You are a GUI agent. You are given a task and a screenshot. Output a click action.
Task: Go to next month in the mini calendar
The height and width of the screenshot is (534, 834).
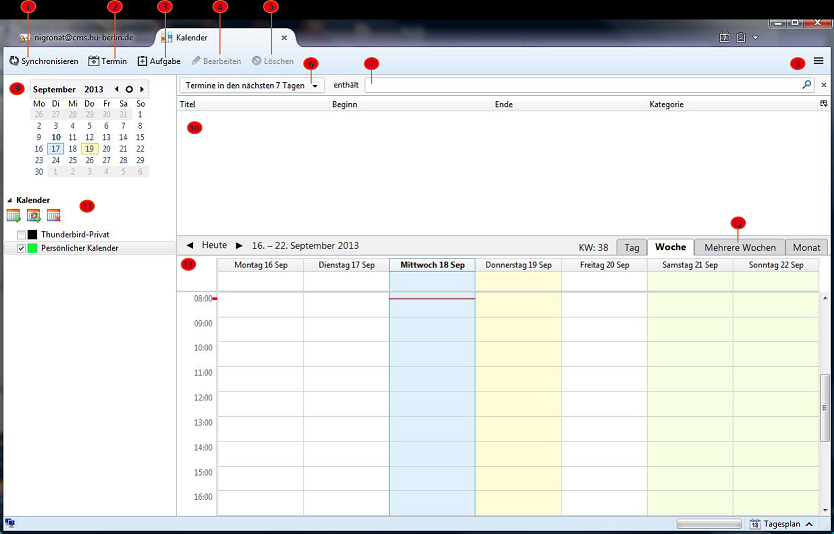[x=143, y=89]
